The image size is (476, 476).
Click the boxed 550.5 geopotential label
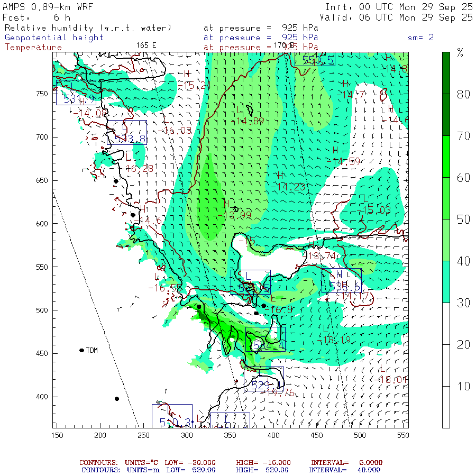tap(315, 59)
